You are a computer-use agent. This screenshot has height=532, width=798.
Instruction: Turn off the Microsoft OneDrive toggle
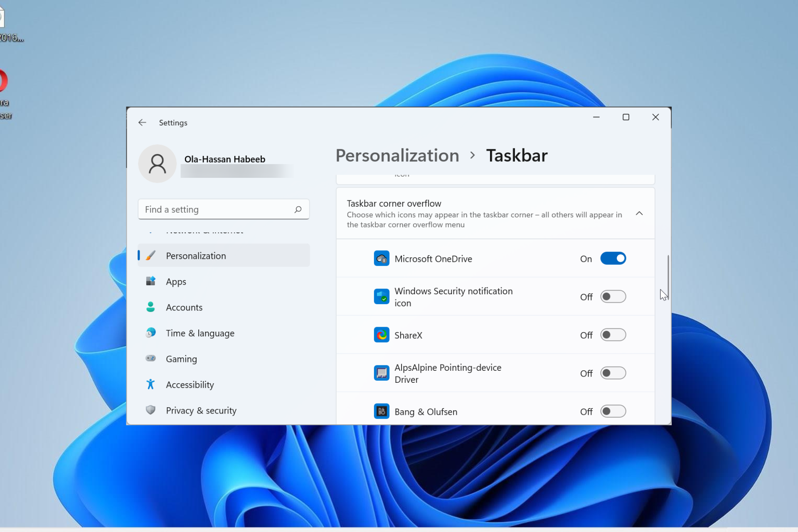(x=613, y=258)
